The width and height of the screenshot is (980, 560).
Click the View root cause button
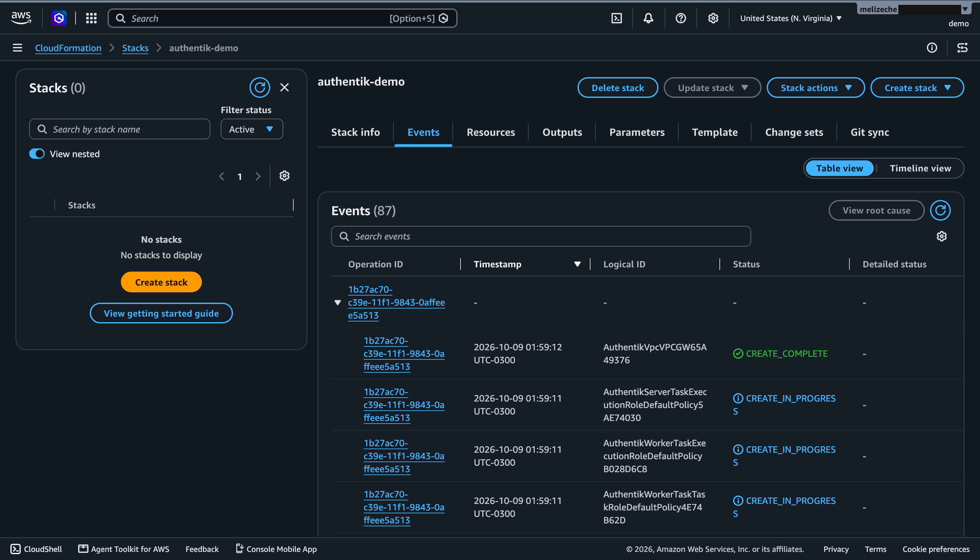coord(876,210)
